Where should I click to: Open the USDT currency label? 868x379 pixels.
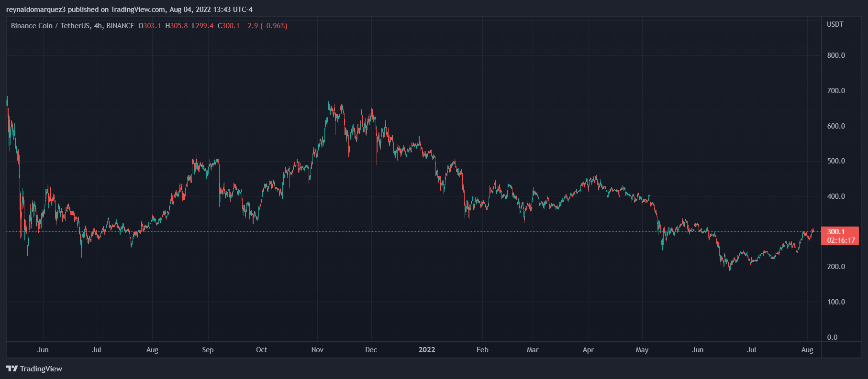[x=835, y=24]
